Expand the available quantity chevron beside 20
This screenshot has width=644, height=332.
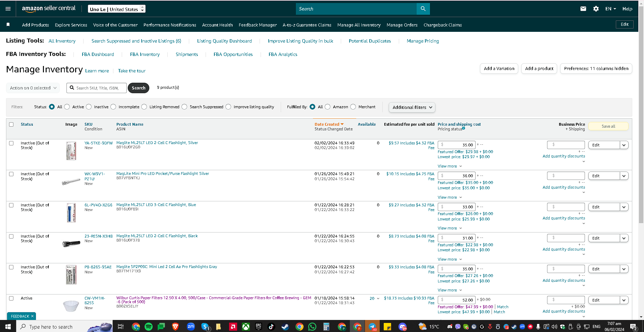point(378,298)
